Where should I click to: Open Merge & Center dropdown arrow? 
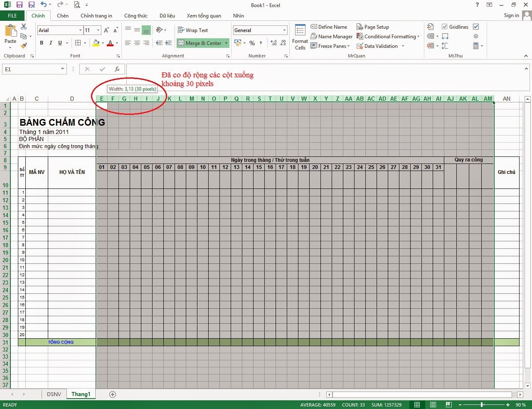(x=227, y=43)
